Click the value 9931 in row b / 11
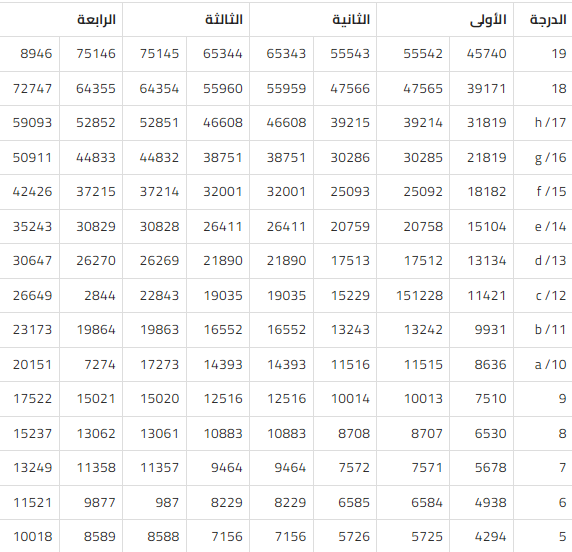Viewport: 572px width, 552px height. [x=482, y=330]
